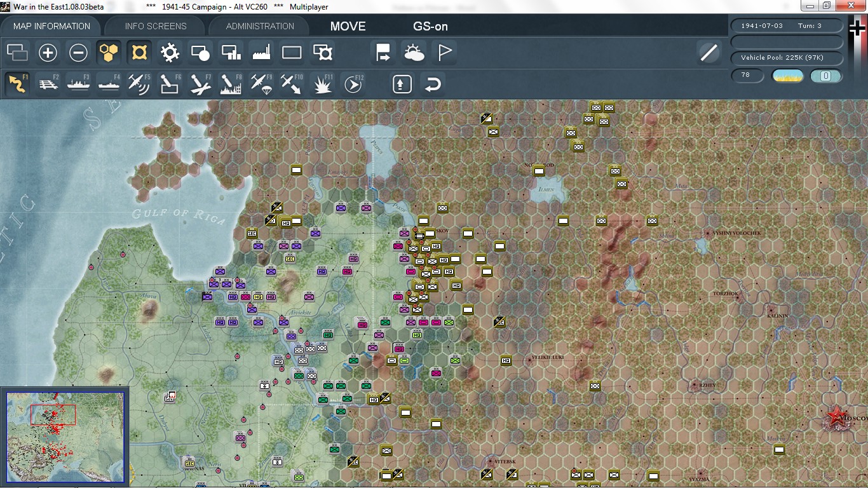Viewport: 868px width, 488px height.
Task: Select the F1 Move mode icon
Action: [x=18, y=84]
